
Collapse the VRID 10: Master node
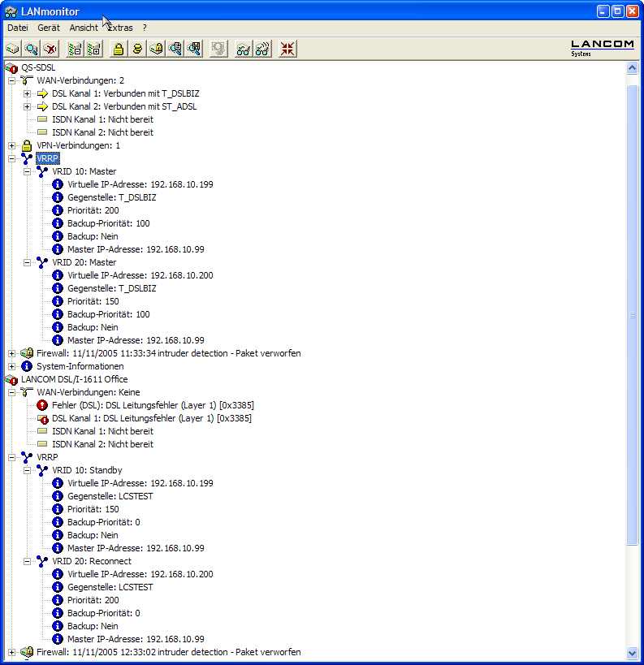tap(27, 171)
